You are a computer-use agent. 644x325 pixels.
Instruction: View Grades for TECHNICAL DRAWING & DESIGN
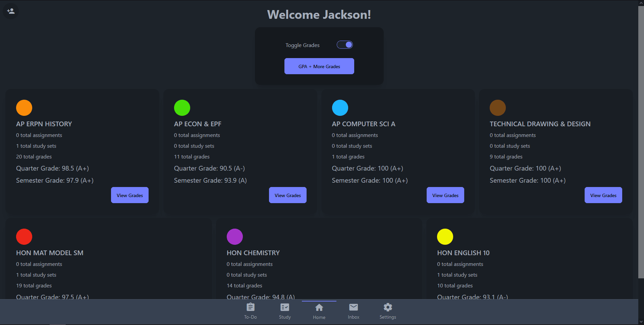pyautogui.click(x=603, y=195)
